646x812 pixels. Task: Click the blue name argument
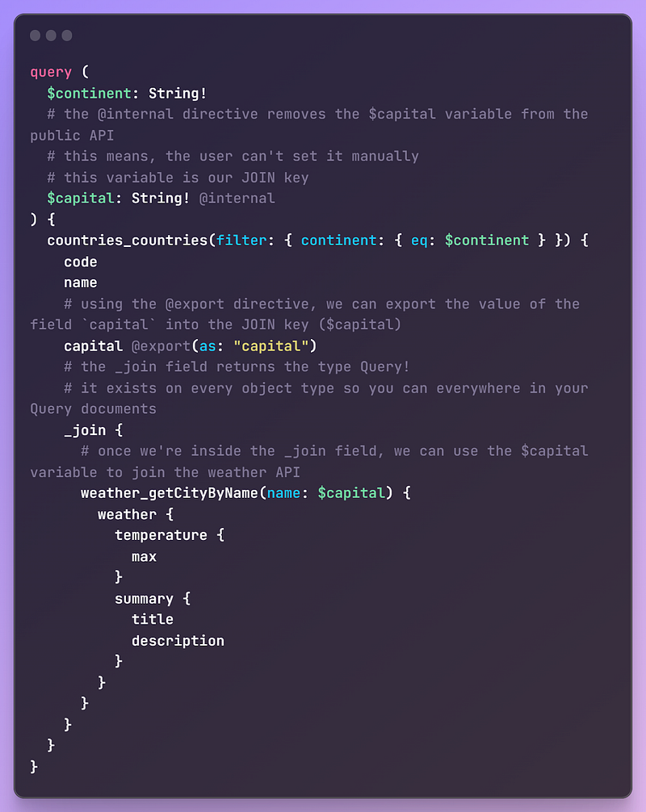pyautogui.click(x=283, y=492)
